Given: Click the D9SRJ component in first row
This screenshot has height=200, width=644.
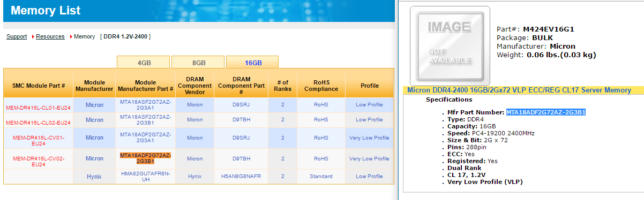Looking at the screenshot, I should point(241,105).
